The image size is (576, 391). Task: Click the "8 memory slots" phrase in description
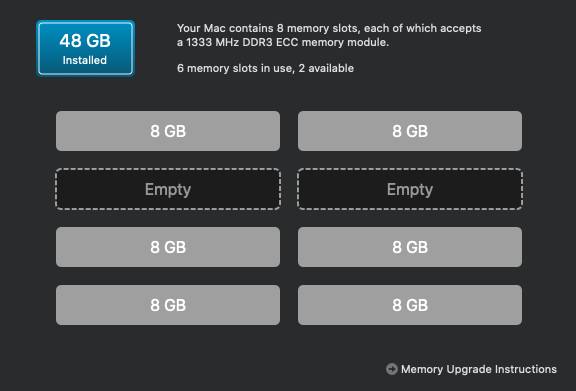click(x=318, y=28)
